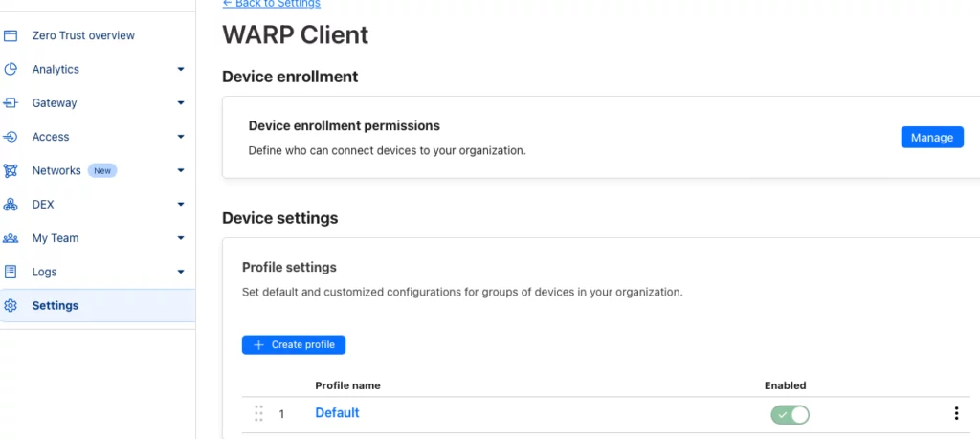Click the Device enrollment section heading
The width and height of the screenshot is (980, 439).
[x=290, y=77]
